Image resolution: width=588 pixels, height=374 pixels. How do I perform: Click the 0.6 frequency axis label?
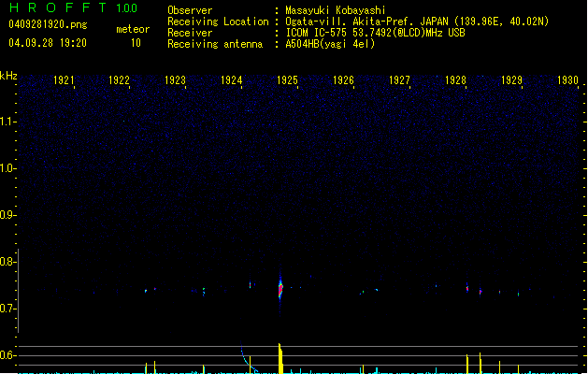pyautogui.click(x=7, y=355)
